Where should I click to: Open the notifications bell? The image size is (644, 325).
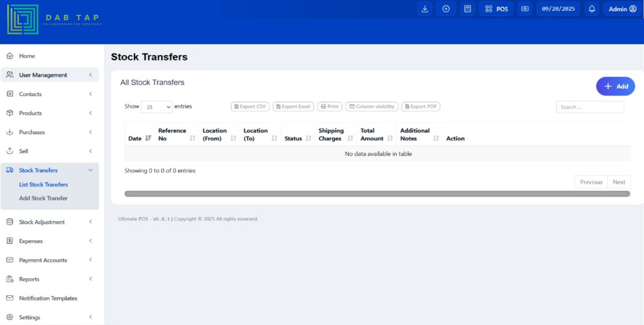(592, 9)
